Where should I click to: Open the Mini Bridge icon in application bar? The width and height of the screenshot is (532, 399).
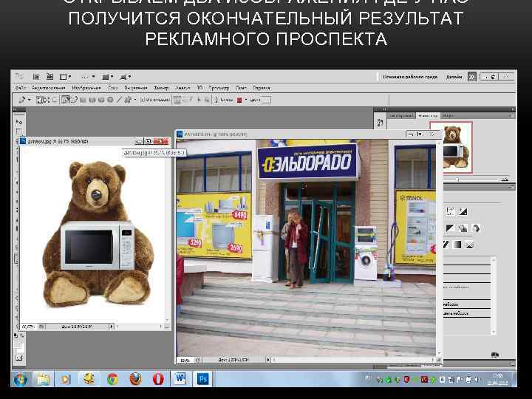point(50,77)
